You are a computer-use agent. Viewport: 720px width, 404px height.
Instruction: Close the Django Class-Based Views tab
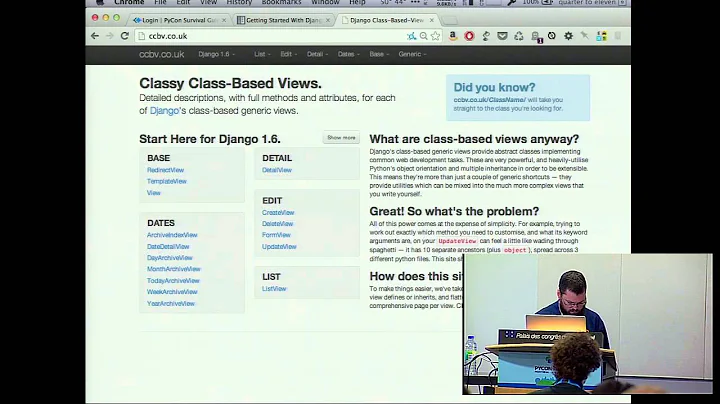pyautogui.click(x=432, y=20)
